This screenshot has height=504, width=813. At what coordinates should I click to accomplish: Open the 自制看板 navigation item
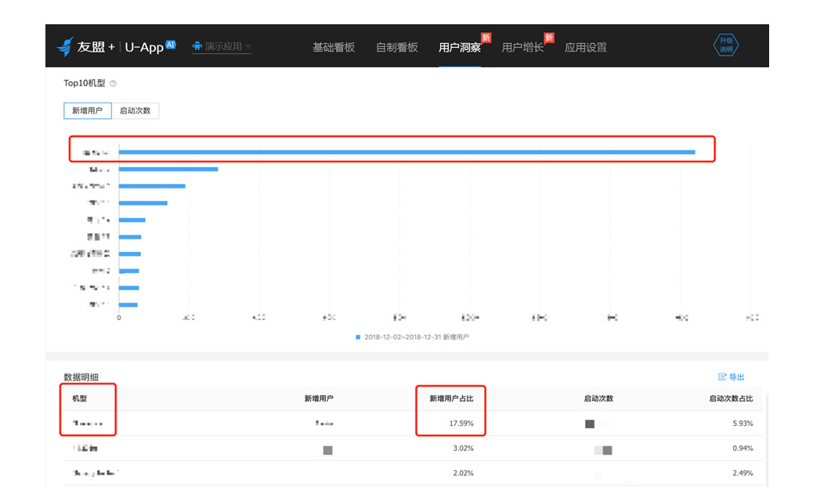click(396, 47)
